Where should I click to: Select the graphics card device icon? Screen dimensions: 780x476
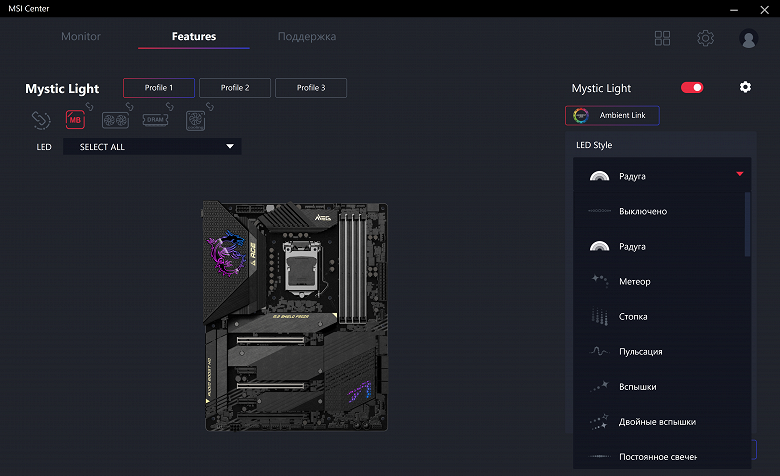115,120
